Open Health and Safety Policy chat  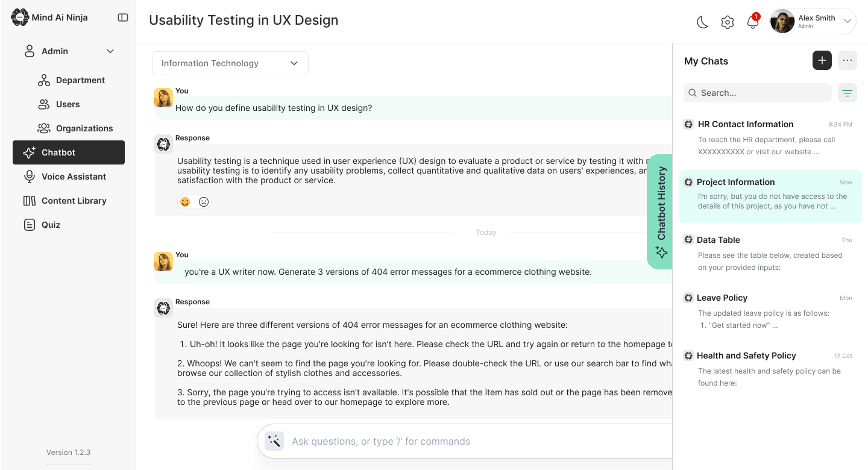pos(770,369)
